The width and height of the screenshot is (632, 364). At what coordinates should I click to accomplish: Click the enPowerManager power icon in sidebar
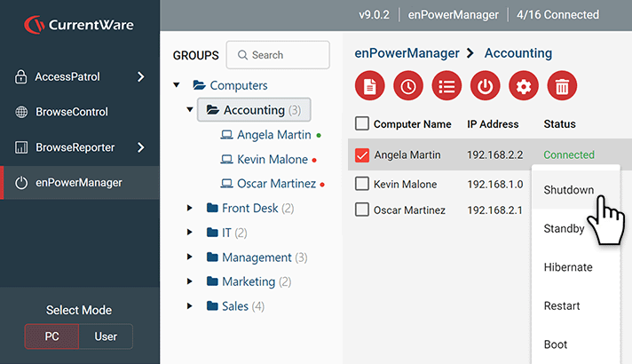click(21, 183)
